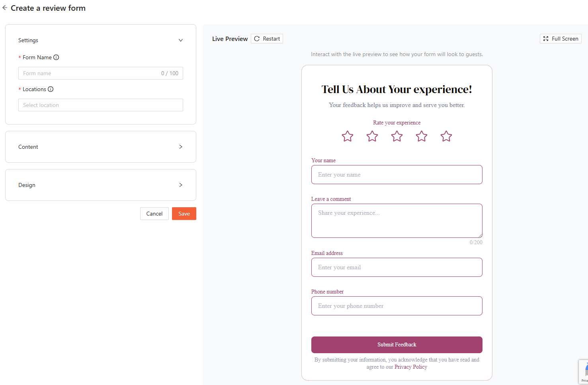
Task: Select the first rating star
Action: [348, 136]
